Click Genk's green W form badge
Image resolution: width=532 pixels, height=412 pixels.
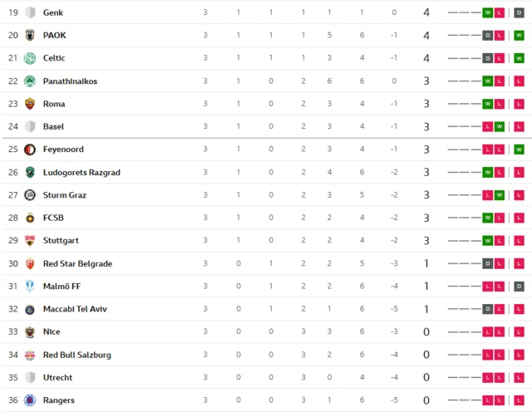coord(487,13)
